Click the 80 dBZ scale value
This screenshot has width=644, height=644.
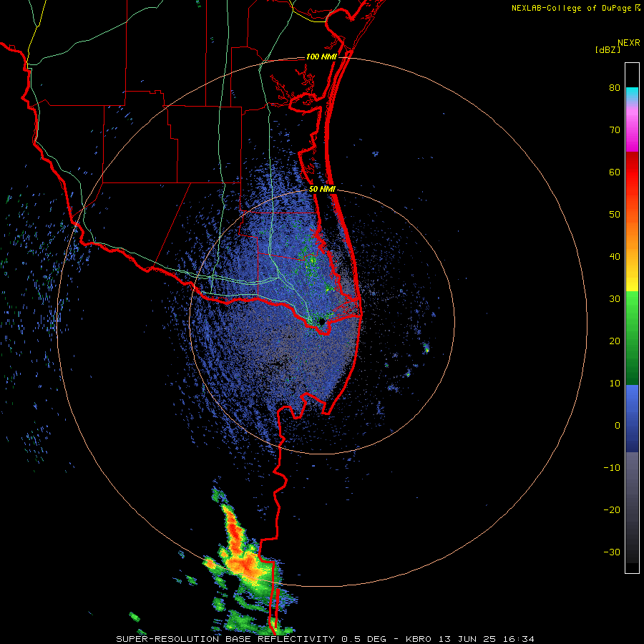coord(615,88)
